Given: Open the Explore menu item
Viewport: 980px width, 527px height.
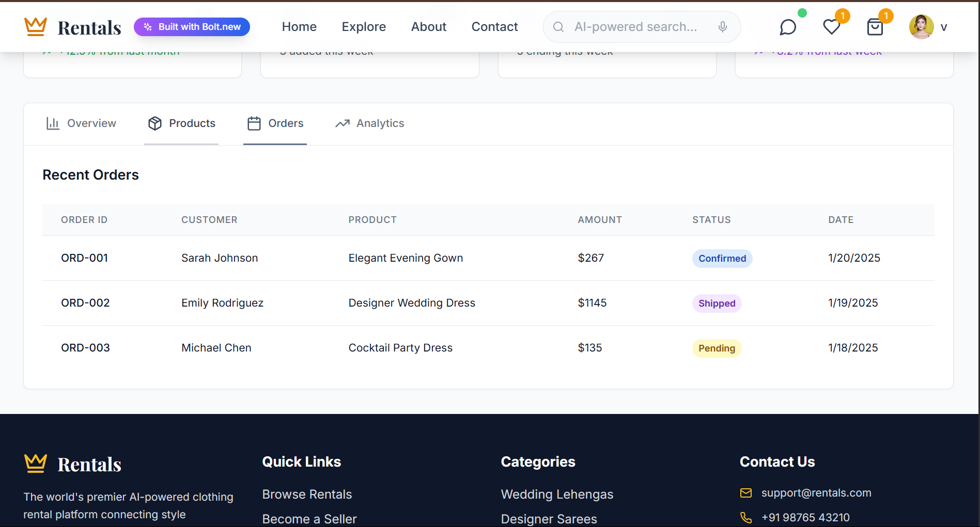Looking at the screenshot, I should click(x=364, y=27).
